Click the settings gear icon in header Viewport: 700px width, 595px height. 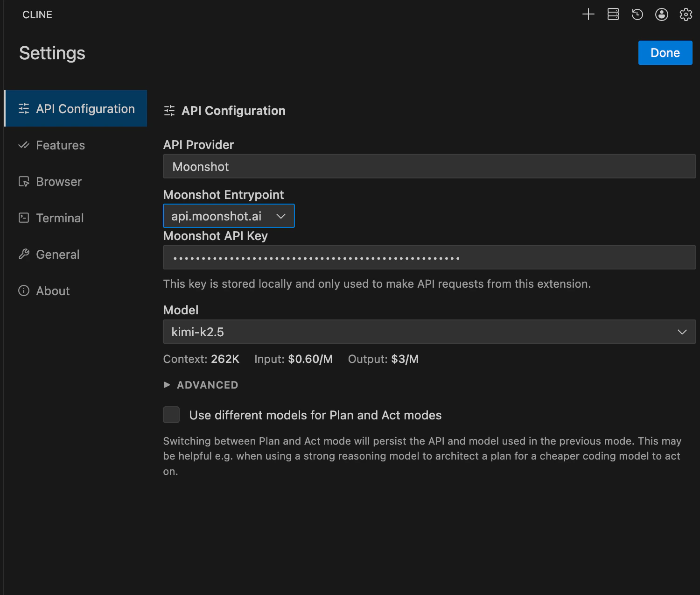(x=686, y=14)
